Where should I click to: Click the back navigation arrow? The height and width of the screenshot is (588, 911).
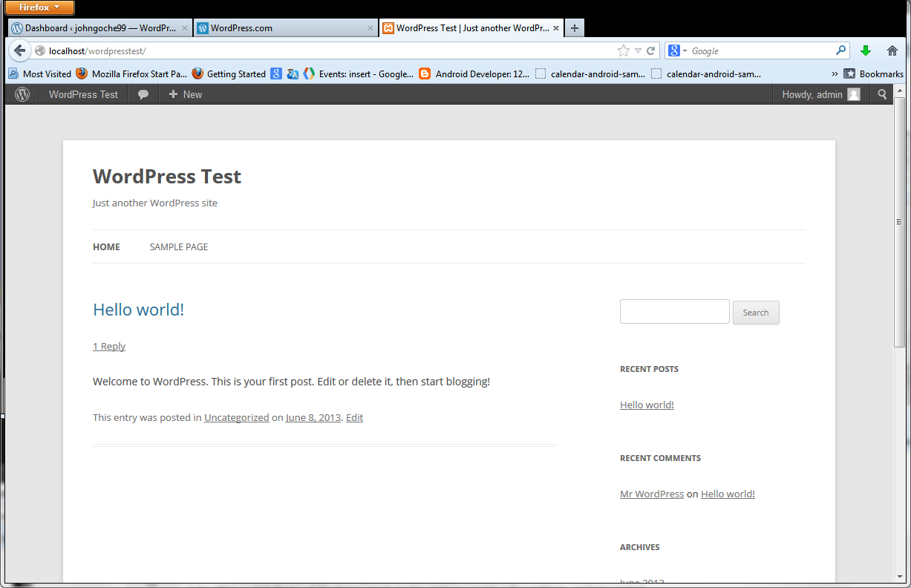(20, 50)
